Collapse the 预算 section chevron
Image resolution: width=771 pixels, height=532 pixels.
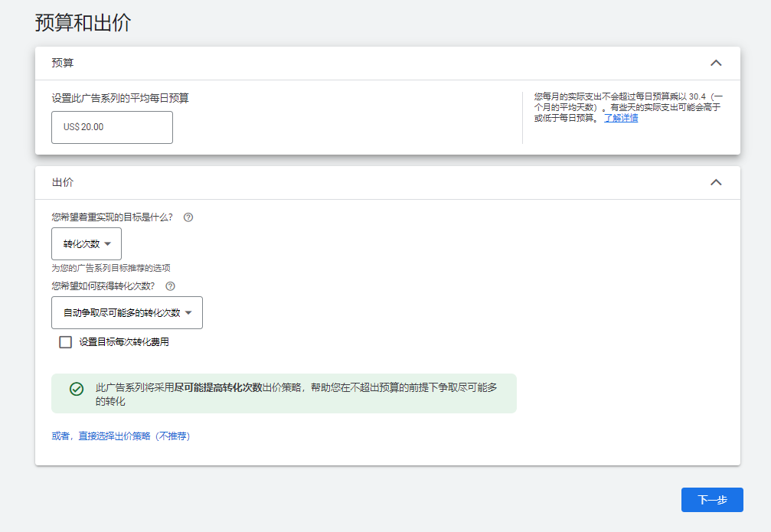pyautogui.click(x=716, y=63)
